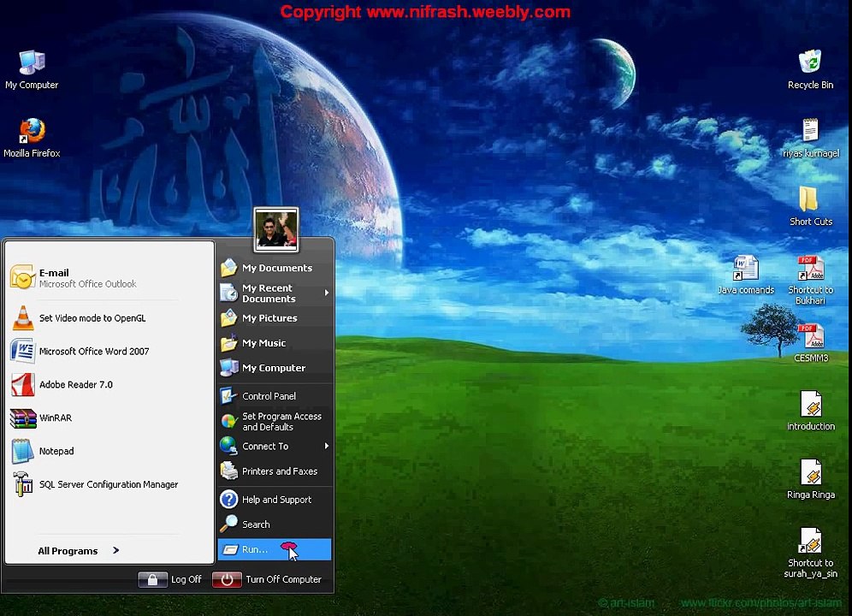Open Notepad from Start menu

(x=109, y=451)
